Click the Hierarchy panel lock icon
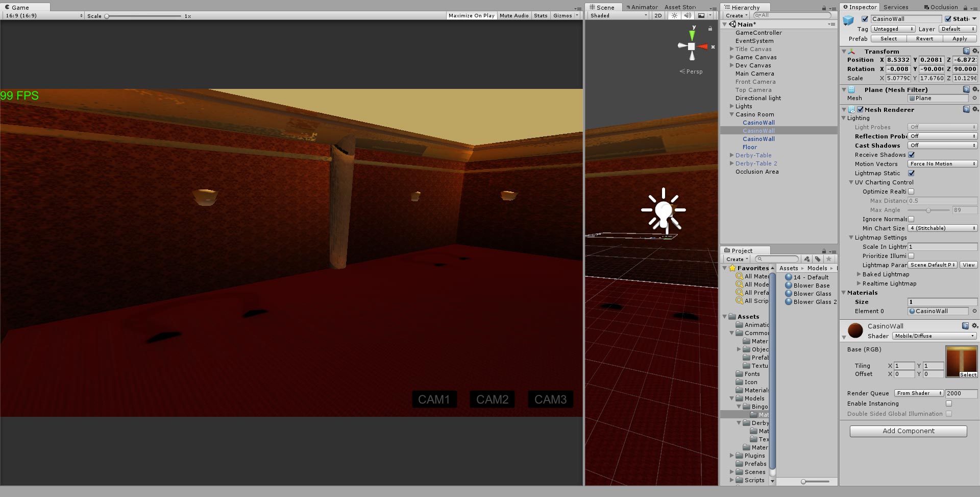 (824, 8)
